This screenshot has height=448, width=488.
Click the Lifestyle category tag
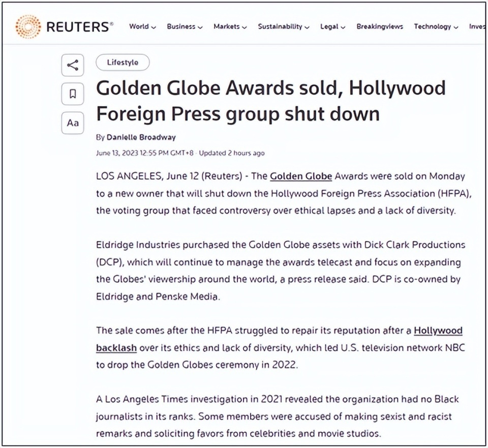[123, 63]
